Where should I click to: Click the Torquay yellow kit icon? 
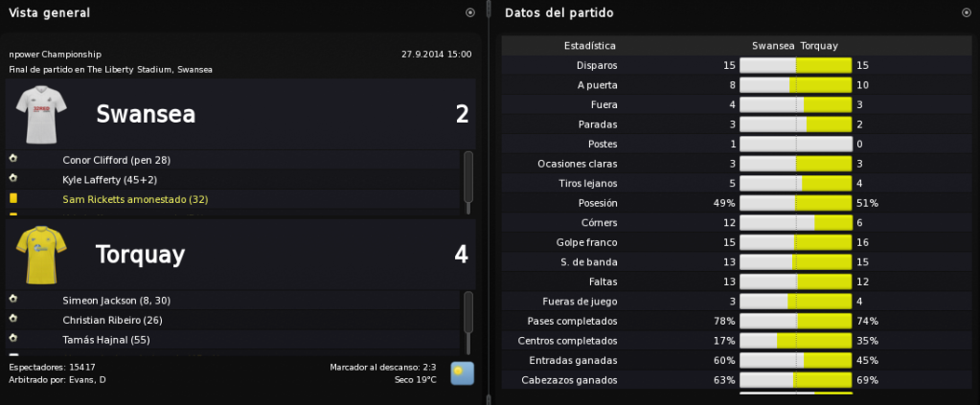(x=41, y=255)
